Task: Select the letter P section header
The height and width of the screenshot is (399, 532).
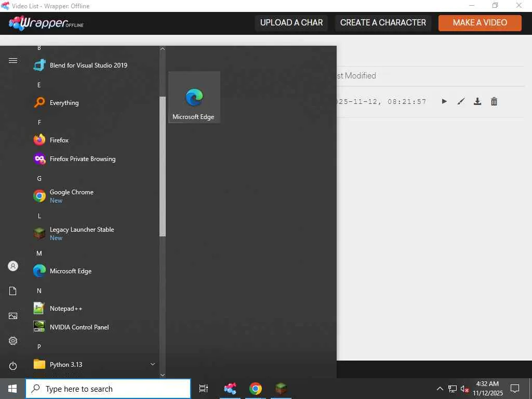Action: click(39, 347)
